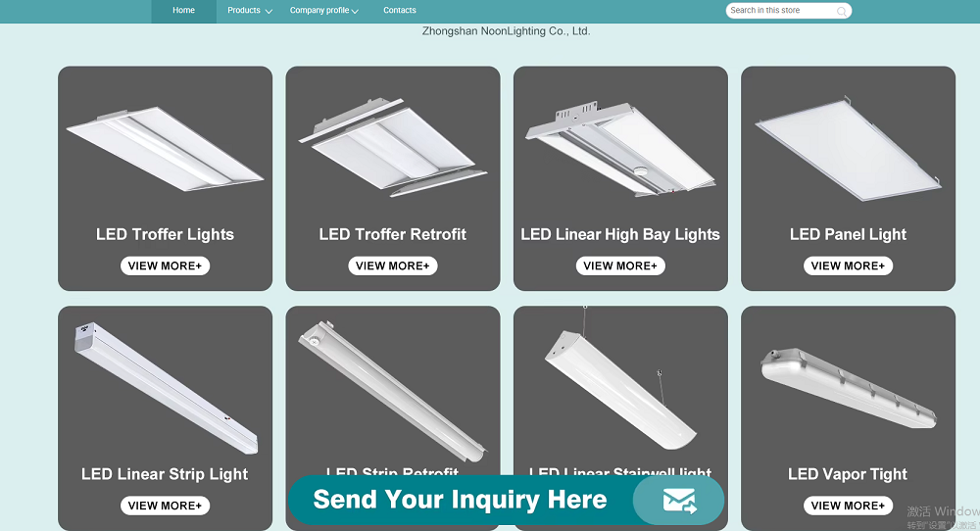
Task: Select the LED Vapor Tight product image
Action: point(848,388)
